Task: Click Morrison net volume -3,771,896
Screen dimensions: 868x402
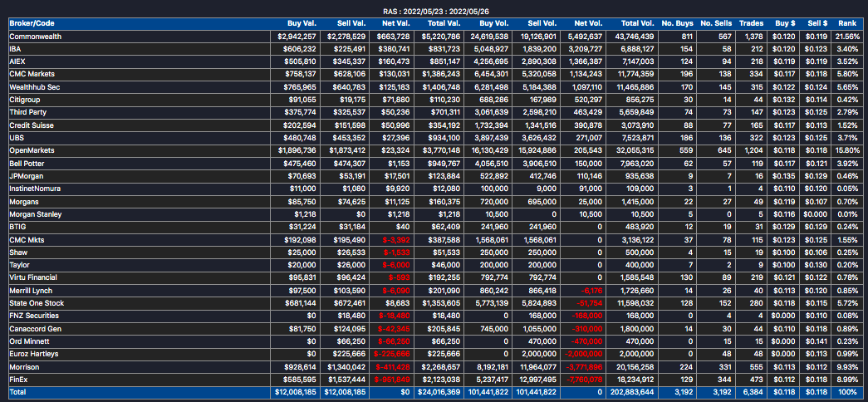Action: (586, 366)
